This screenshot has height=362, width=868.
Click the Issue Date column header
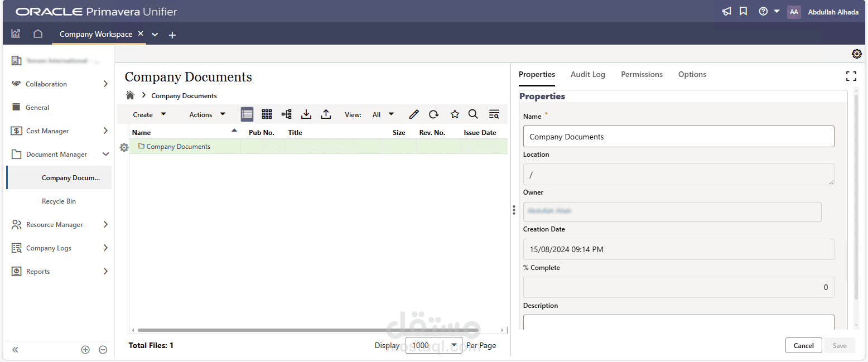[480, 133]
